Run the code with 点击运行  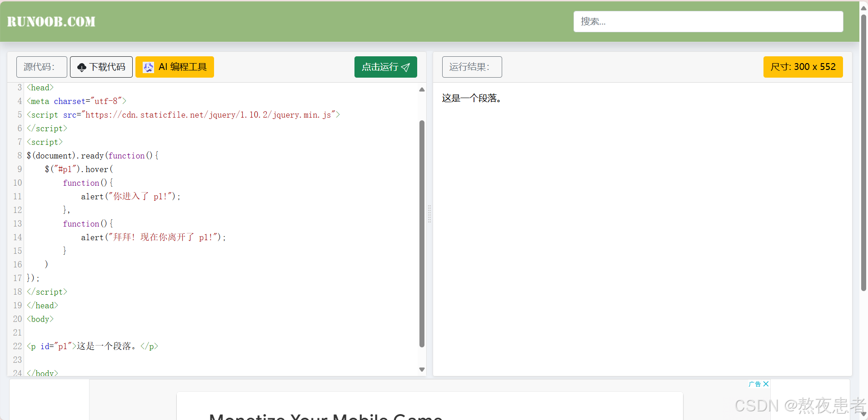coord(386,67)
